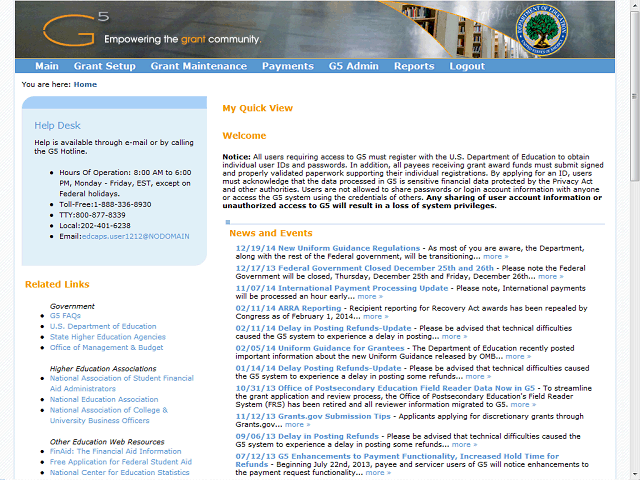Screen dimensions: 640x480
Task: Click the My Quick View heading
Action: pos(258,108)
